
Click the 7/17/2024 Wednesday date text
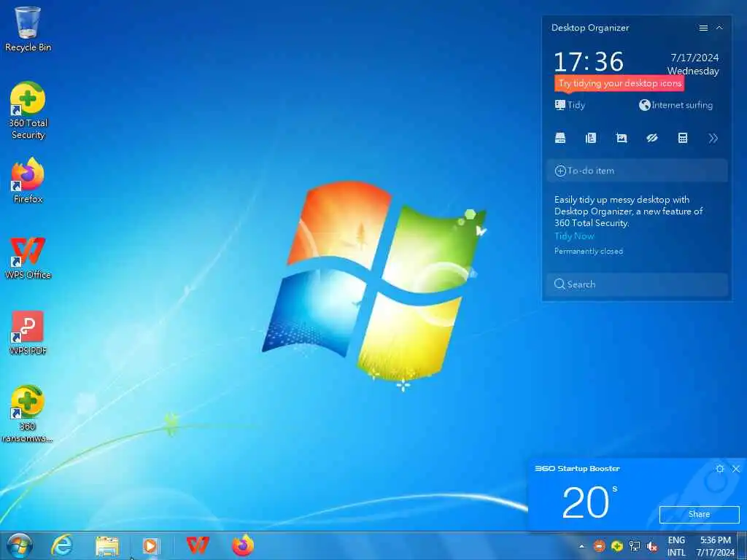pyautogui.click(x=694, y=64)
